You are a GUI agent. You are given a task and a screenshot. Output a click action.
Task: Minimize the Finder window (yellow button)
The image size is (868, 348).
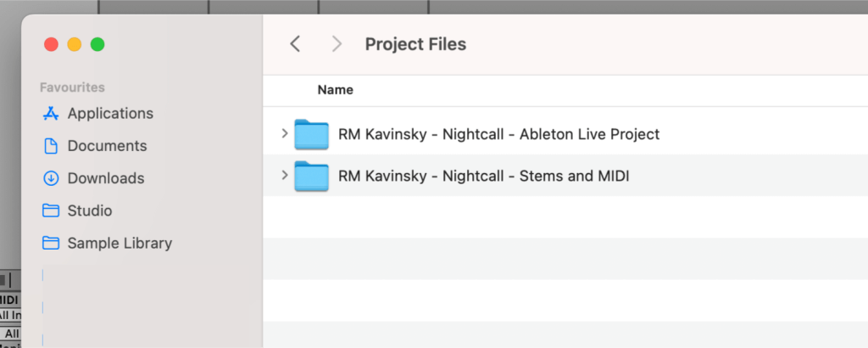[75, 44]
